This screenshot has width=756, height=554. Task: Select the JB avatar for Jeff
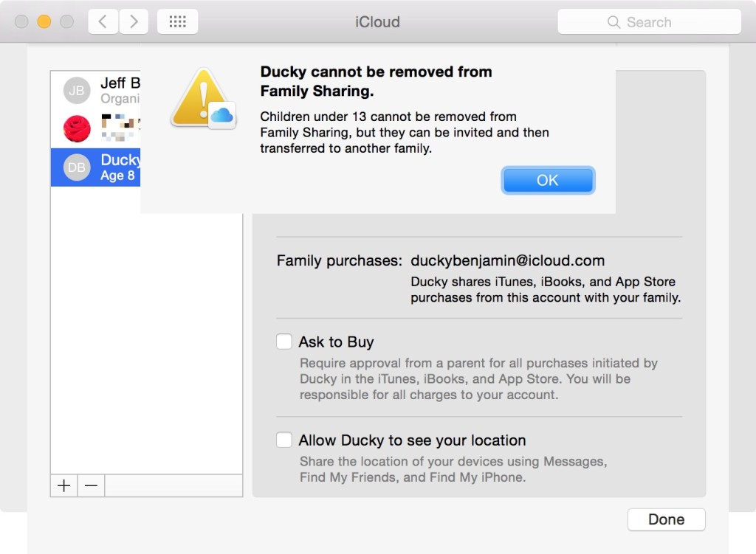77,90
